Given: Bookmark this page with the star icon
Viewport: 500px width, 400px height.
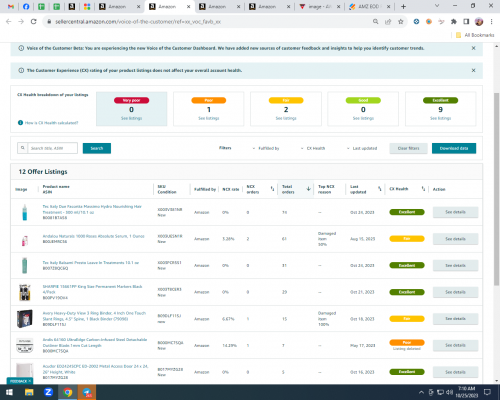Looking at the screenshot, I should coord(401,22).
